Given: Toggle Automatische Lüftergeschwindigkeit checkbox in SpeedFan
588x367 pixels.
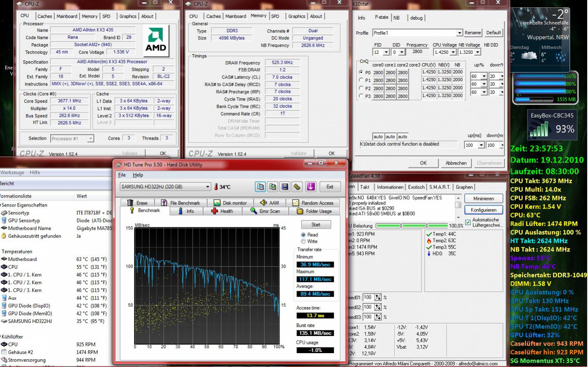Looking at the screenshot, I should [468, 222].
